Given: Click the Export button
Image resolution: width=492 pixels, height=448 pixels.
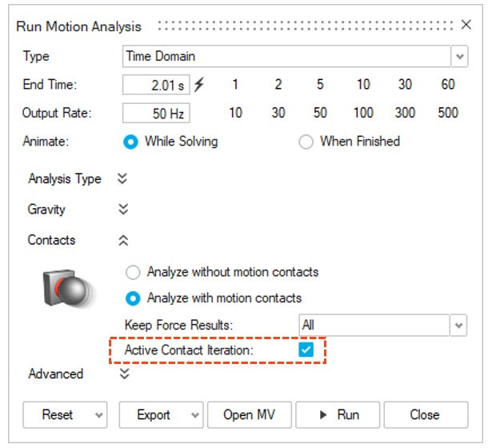Looking at the screenshot, I should 153,414.
